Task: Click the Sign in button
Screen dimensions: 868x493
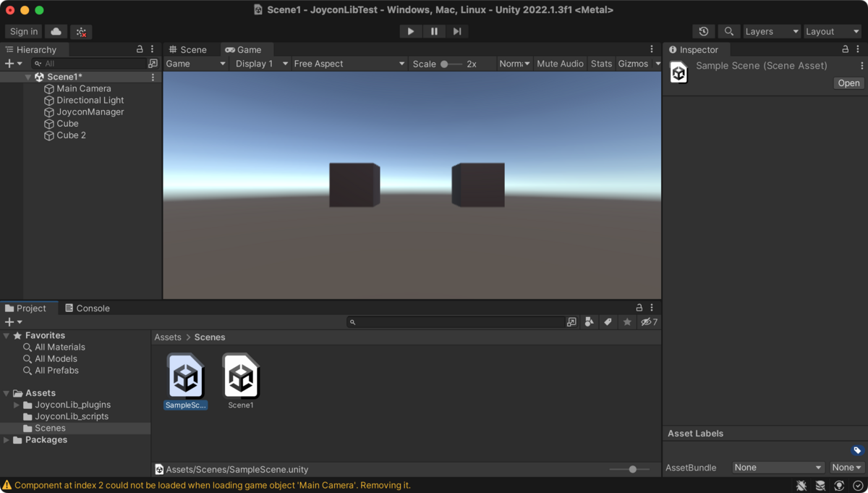Action: (x=24, y=31)
